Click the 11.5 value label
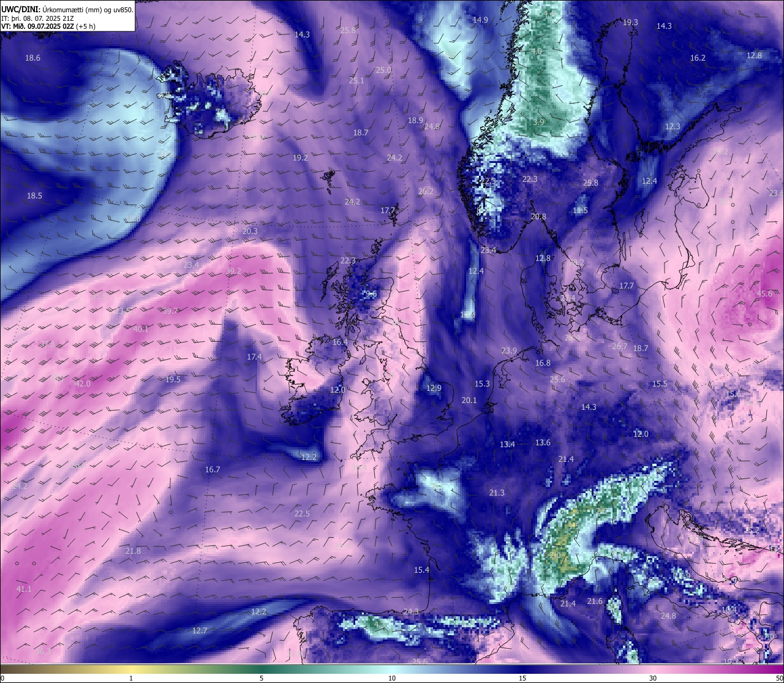Image resolution: width=784 pixels, height=683 pixels. pyautogui.click(x=580, y=211)
